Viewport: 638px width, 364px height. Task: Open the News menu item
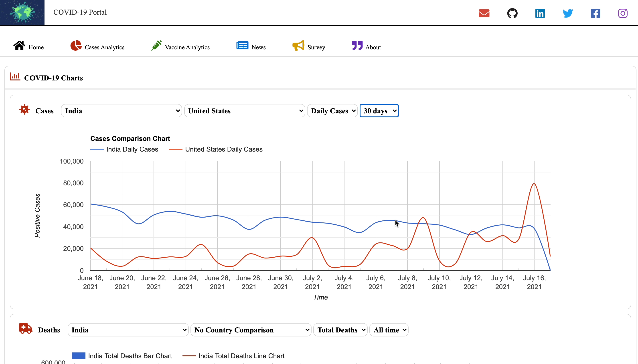(258, 47)
